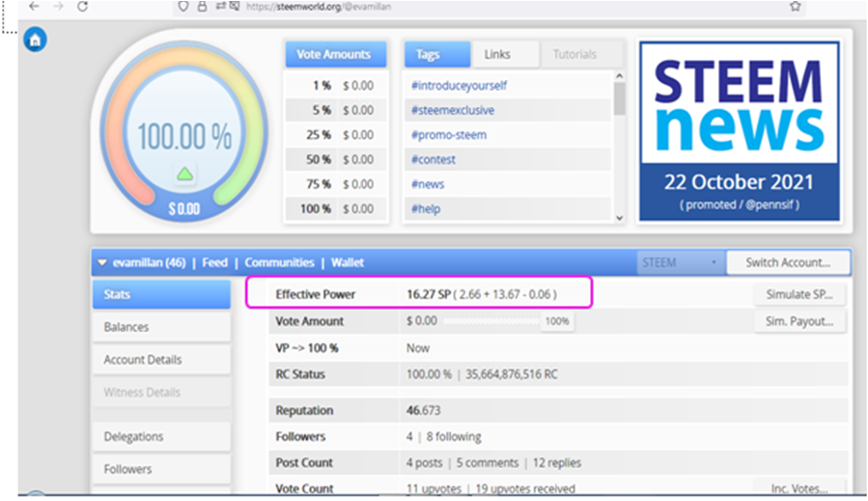The image size is (868, 501).
Task: Click the Inc. Votes button
Action: tap(799, 488)
